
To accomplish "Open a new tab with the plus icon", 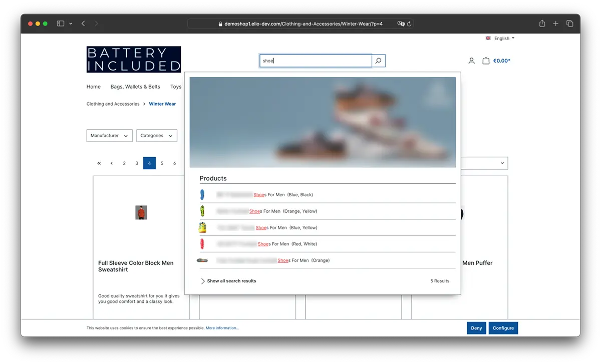I will (555, 23).
